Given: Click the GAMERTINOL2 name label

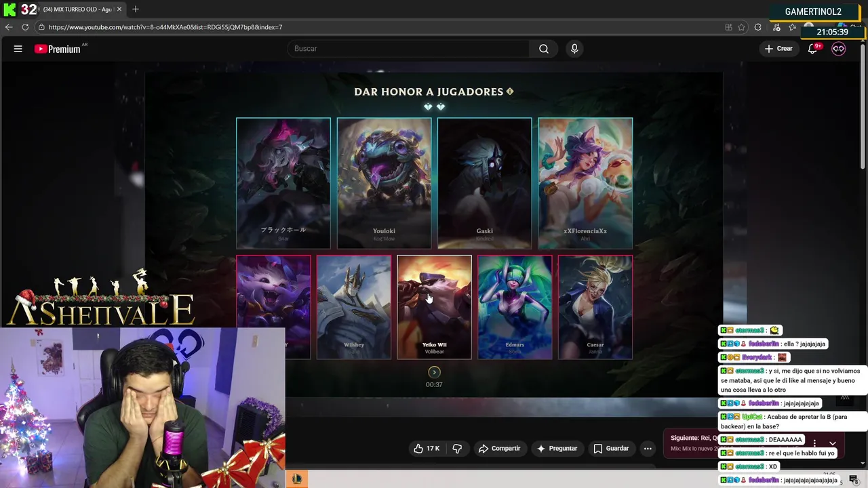Looking at the screenshot, I should 813,12.
